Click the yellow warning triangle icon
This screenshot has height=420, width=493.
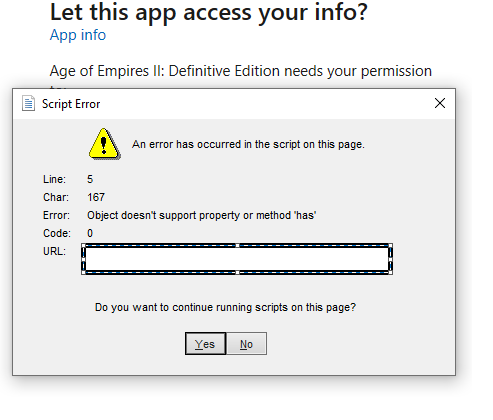coord(104,144)
